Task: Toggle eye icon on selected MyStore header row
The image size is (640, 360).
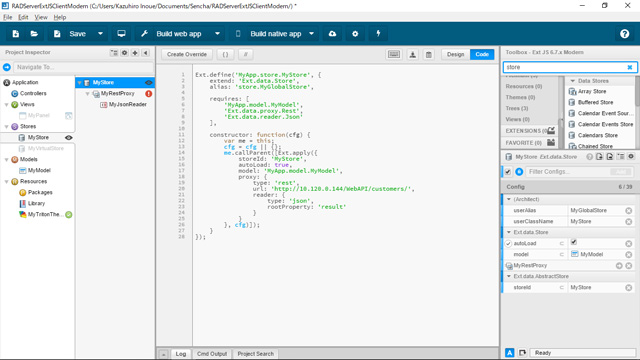Action: 149,82
